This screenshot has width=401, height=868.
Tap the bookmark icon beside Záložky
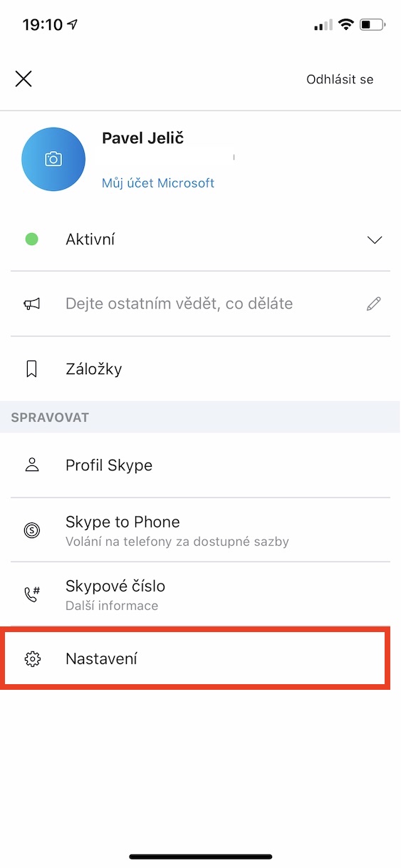(x=31, y=369)
